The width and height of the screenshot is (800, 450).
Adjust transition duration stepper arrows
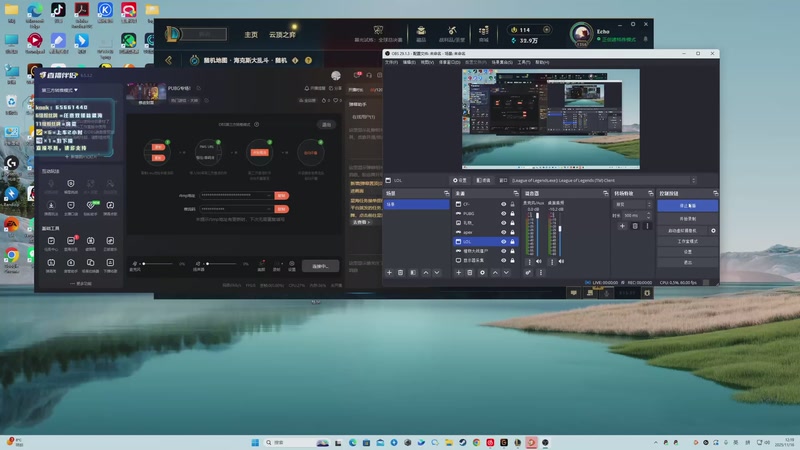(x=648, y=215)
